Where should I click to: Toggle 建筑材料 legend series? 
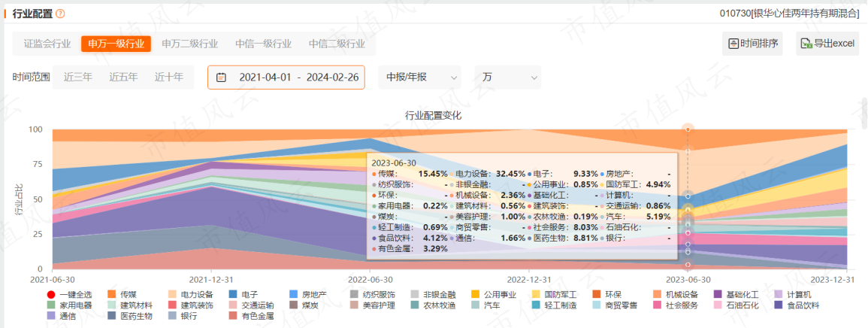pos(129,305)
